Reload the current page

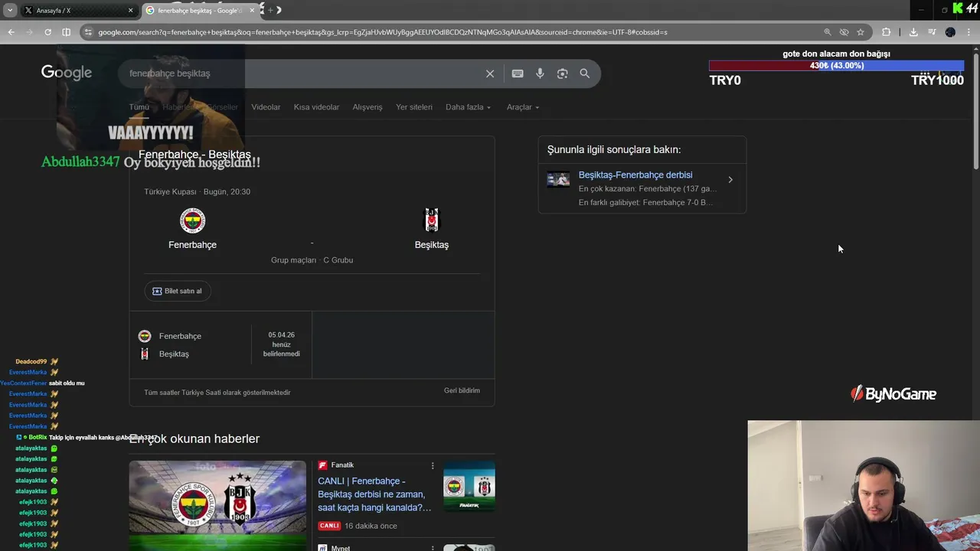coord(47,32)
